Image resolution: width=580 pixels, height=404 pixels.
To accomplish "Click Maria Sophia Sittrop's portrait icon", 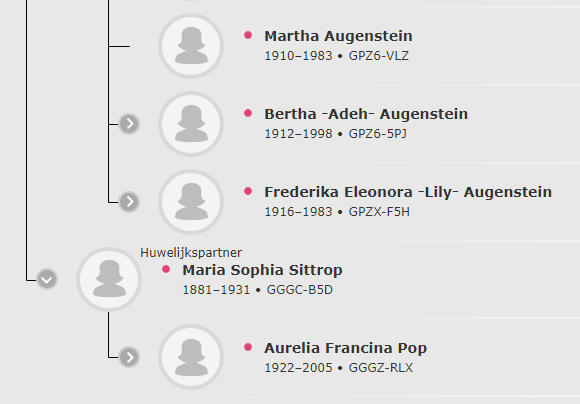I will (109, 279).
